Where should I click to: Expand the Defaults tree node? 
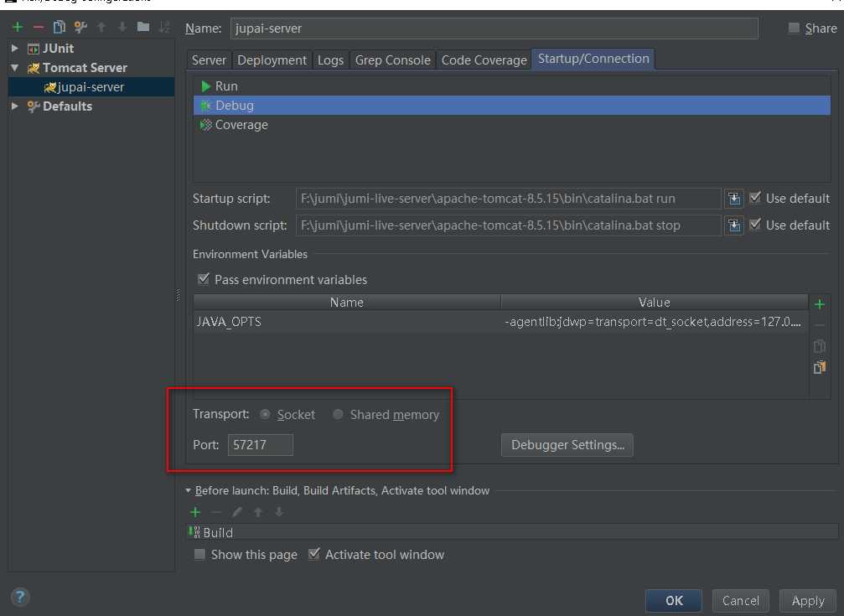tap(14, 106)
